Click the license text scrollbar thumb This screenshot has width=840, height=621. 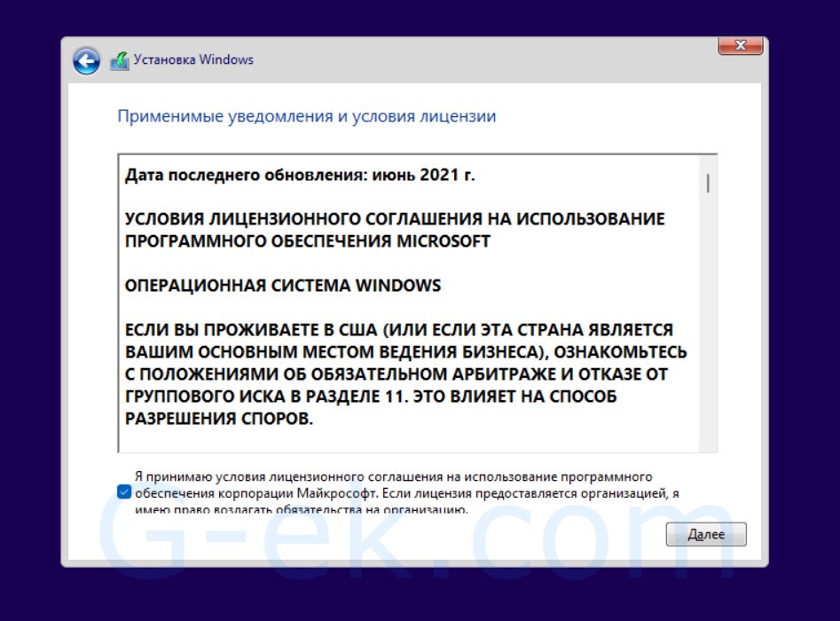tap(708, 184)
